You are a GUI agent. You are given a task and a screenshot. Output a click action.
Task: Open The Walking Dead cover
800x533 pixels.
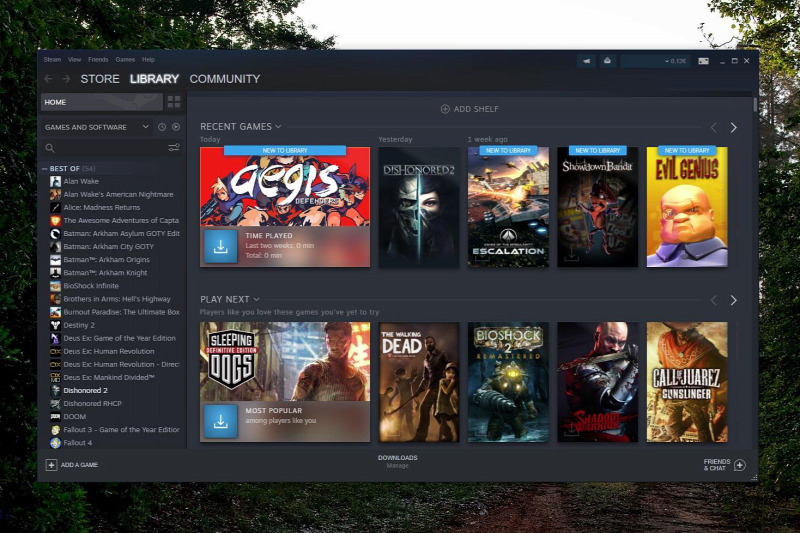pyautogui.click(x=419, y=382)
